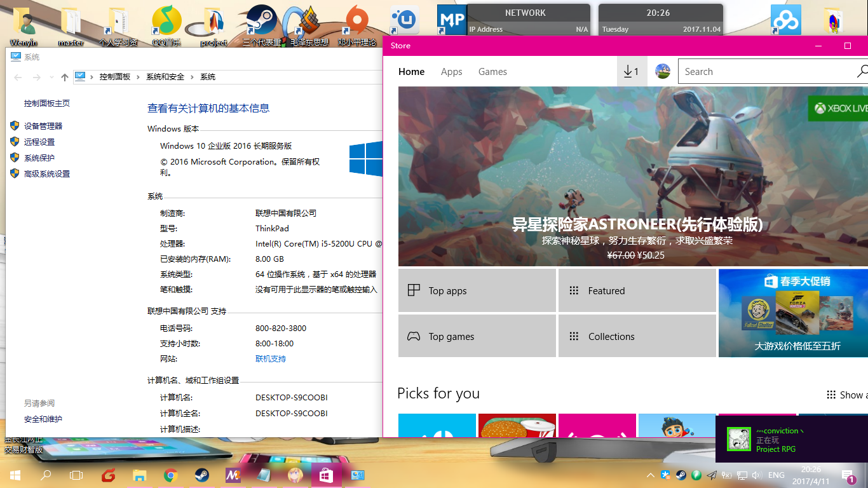Open the Steam desktop shortcut

tap(261, 25)
